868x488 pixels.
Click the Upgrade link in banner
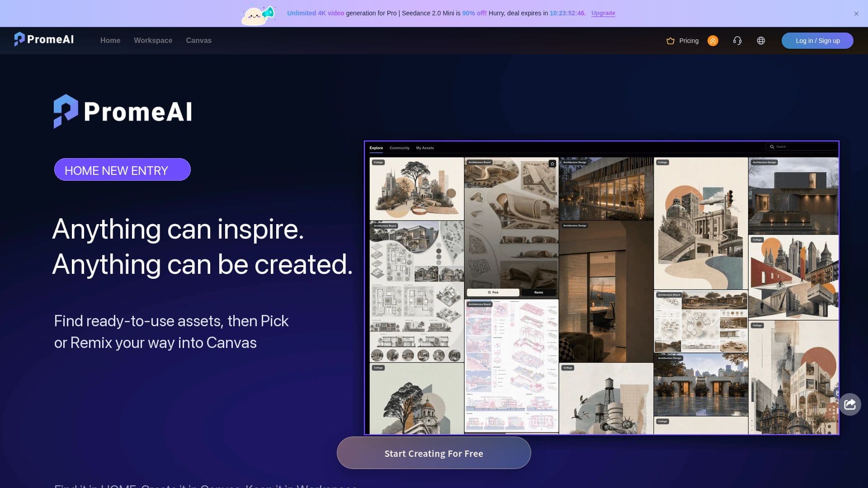[603, 13]
